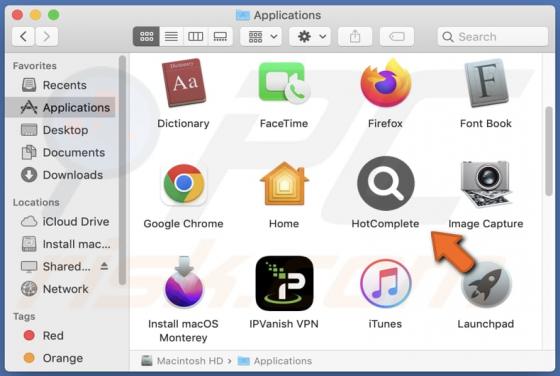The image size is (560, 376).
Task: Select the Image Capture app icon
Action: point(486,184)
